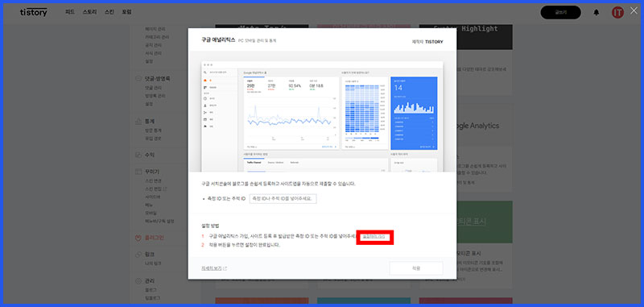
Task: Select 나의 링크 in the sidebar
Action: coord(153,263)
